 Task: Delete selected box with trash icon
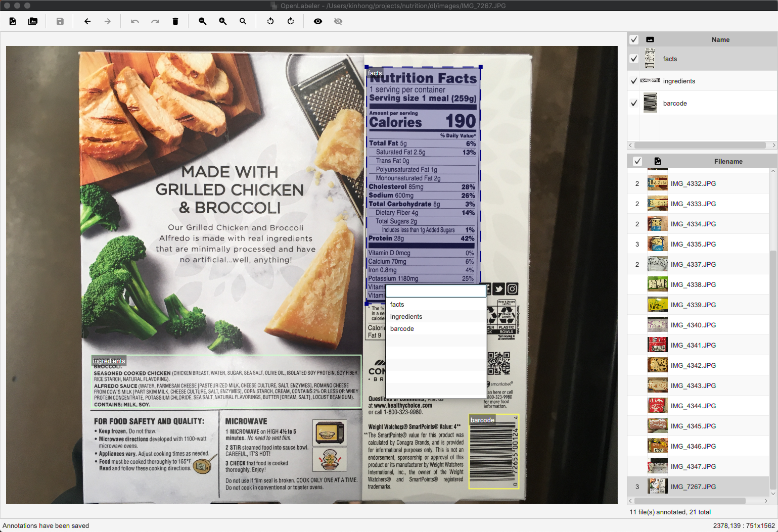click(175, 21)
